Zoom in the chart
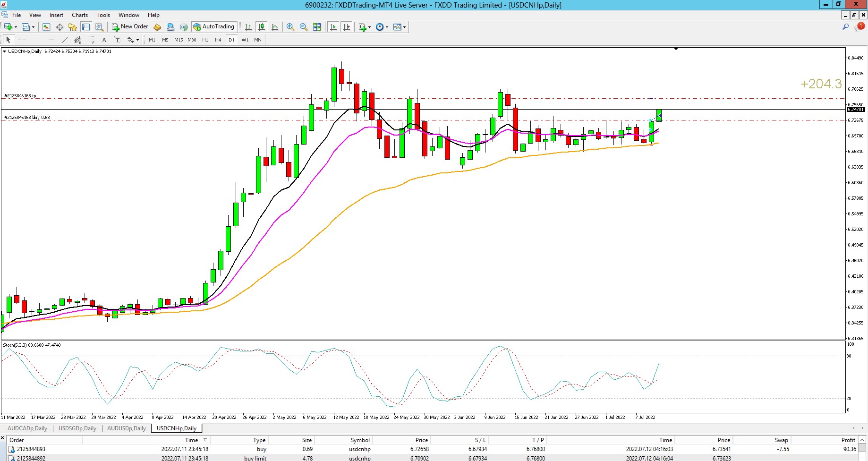The width and height of the screenshot is (868, 461). pos(290,27)
